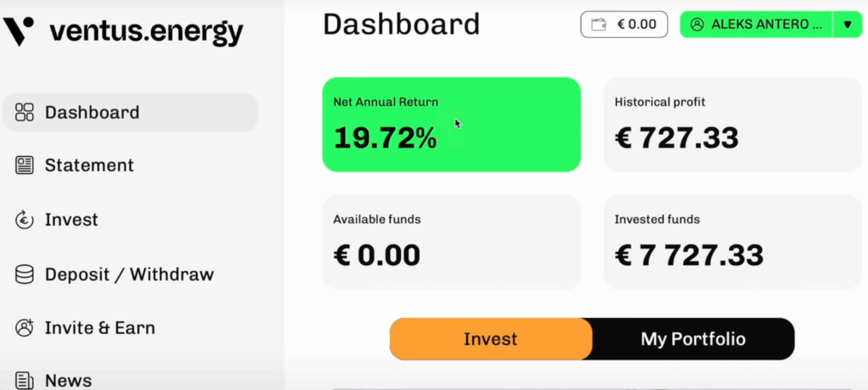Click the user avatar icon in account button

coord(697,25)
